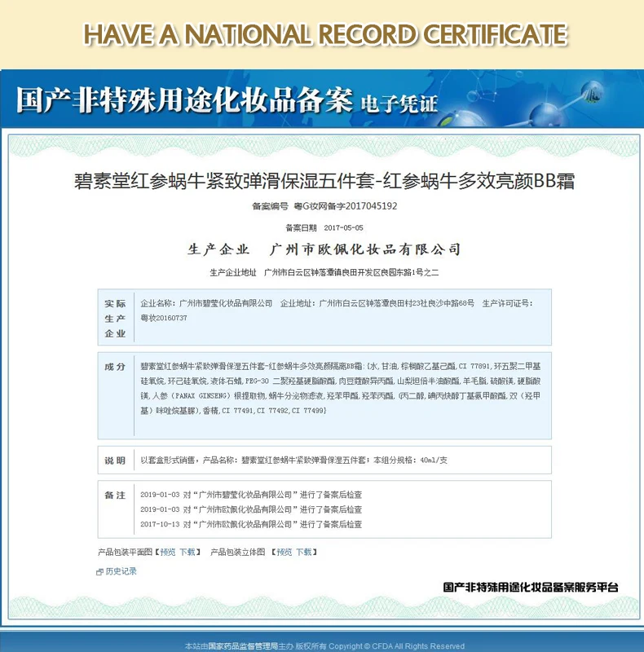Click the HAVE A NATIONAL RECORD CERTIFICATE heading
Image resolution: width=644 pixels, height=652 pixels.
point(325,34)
